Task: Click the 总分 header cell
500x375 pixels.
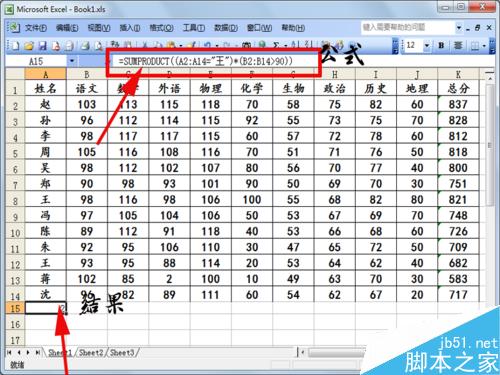Action: coord(459,88)
